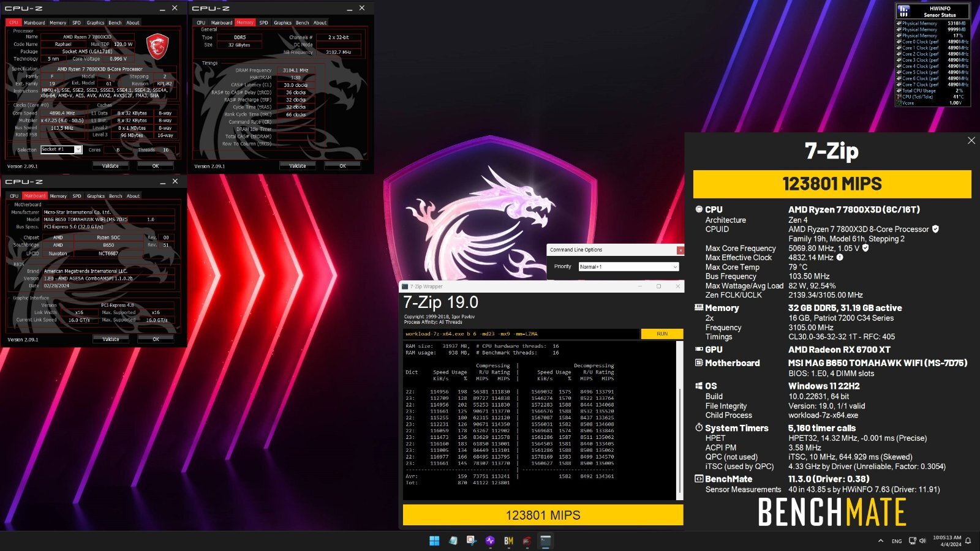Viewport: 980px width, 551px height.
Task: Click the Memory module icon in BenchMate panel
Action: click(x=698, y=308)
